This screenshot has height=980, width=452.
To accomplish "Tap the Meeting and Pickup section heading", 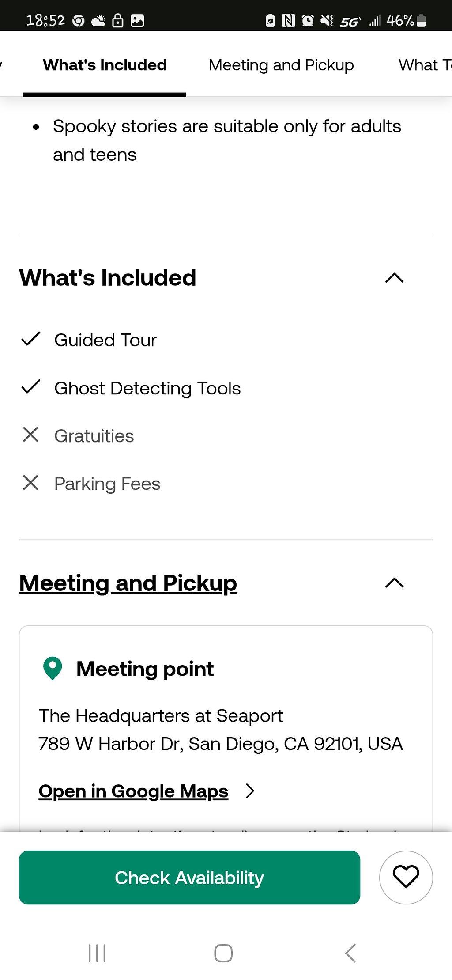I will coord(128,583).
